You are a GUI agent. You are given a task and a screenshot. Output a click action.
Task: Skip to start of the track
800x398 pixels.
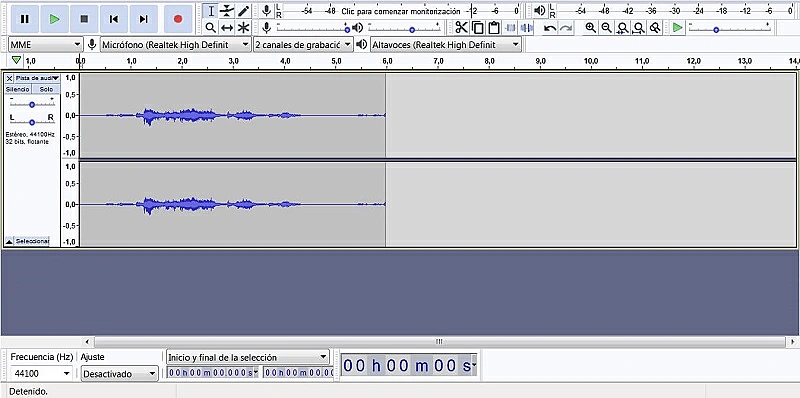[x=114, y=19]
